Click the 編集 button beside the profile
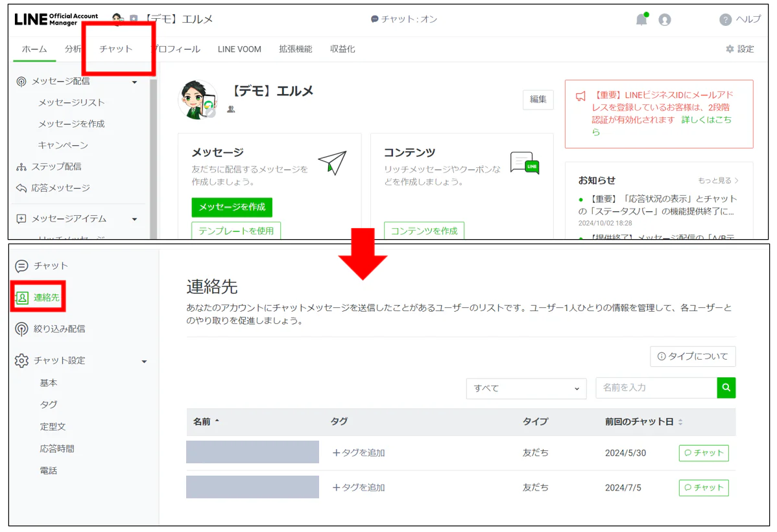 point(538,100)
